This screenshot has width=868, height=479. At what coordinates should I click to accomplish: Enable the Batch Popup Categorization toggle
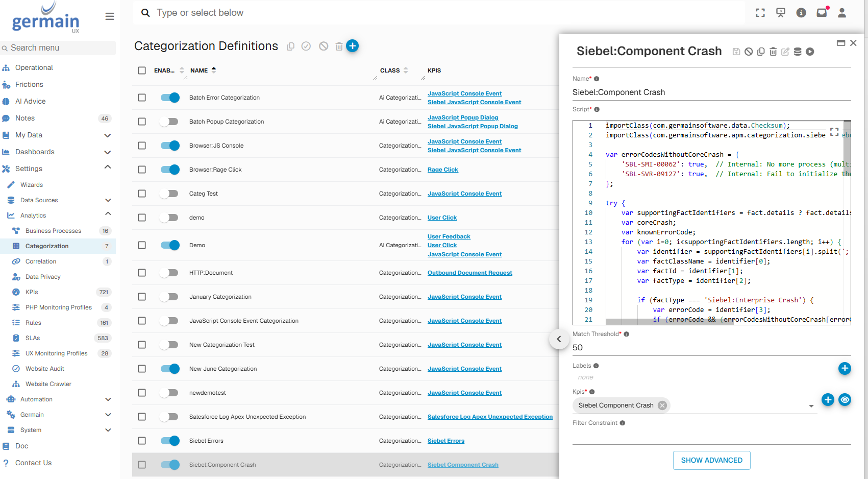(169, 122)
